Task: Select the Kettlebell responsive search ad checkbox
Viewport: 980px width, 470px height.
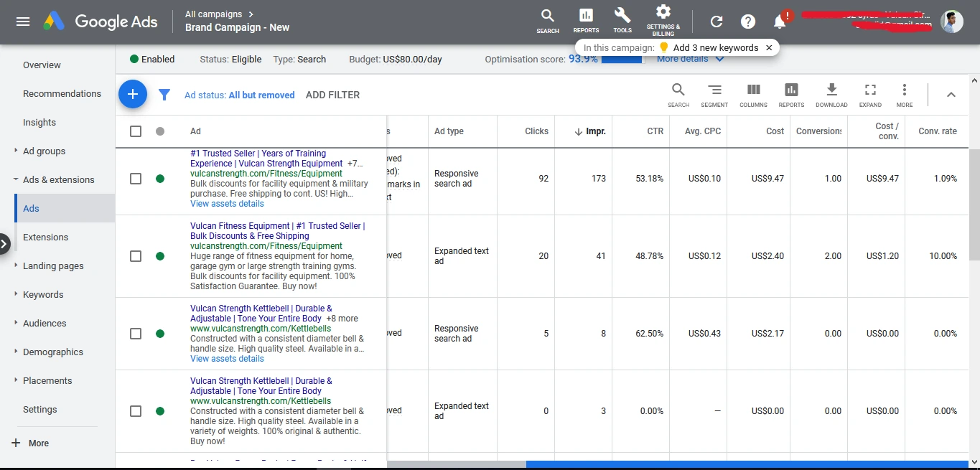Action: click(x=136, y=334)
